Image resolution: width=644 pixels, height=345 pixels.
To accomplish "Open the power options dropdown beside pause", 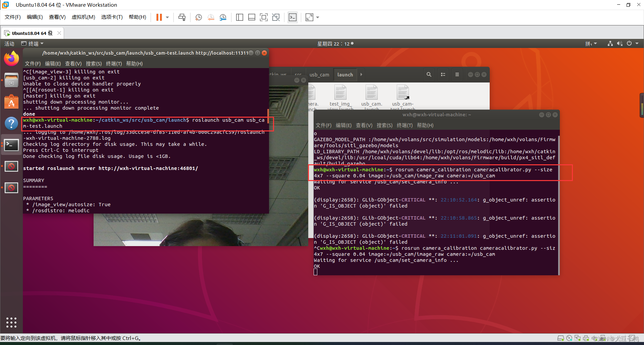I will 167,17.
